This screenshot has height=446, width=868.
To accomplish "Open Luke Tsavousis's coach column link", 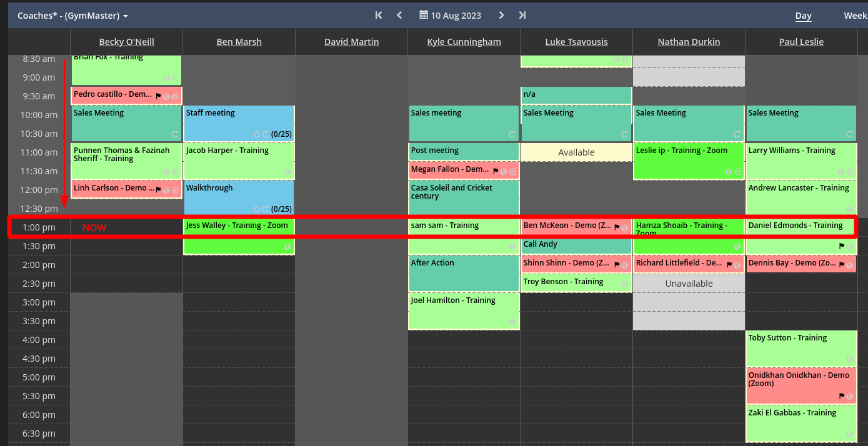I will [576, 42].
